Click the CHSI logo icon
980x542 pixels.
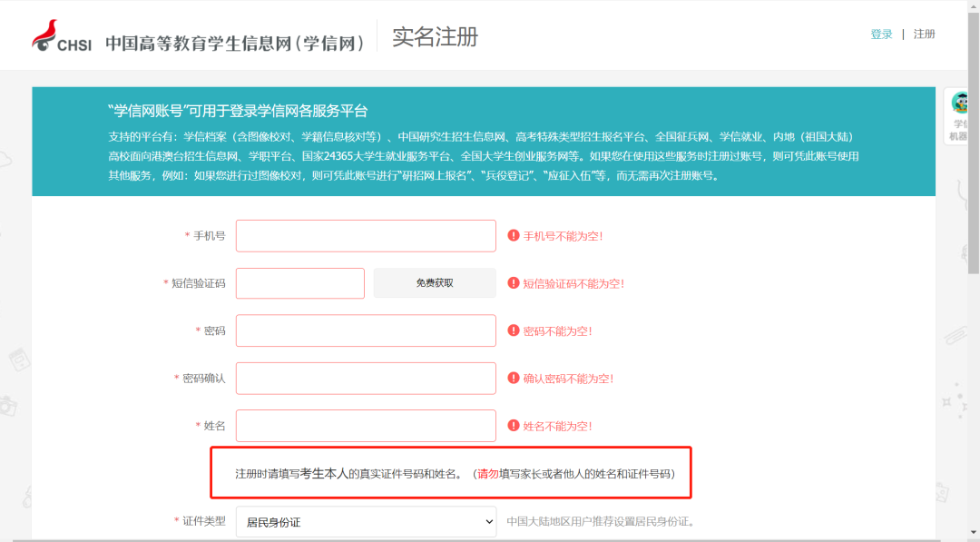coord(62,36)
